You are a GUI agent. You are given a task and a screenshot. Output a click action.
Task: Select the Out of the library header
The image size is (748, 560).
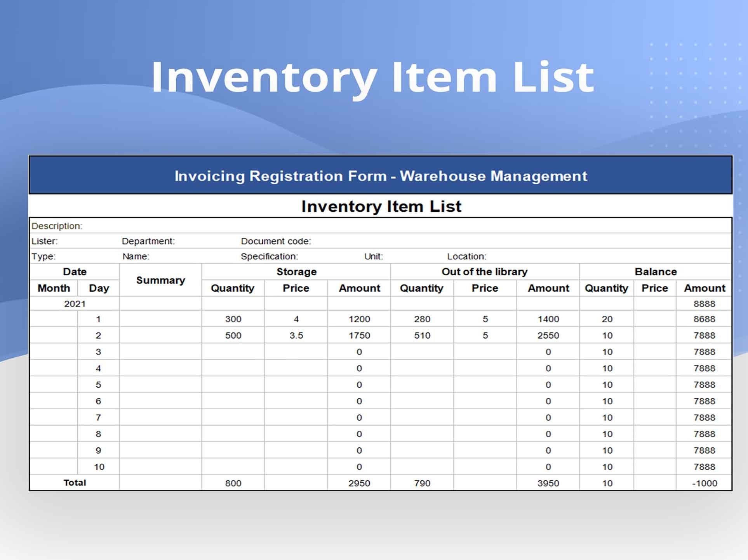point(484,271)
